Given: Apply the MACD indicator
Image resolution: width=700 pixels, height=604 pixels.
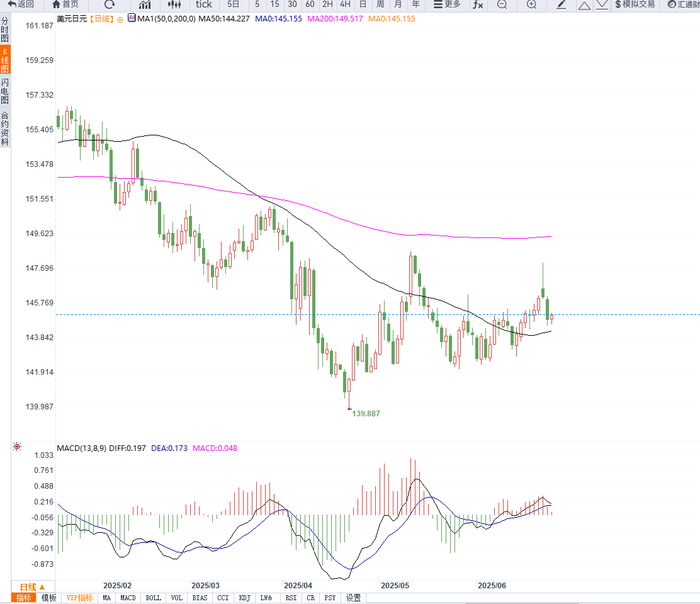Looking at the screenshot, I should click(128, 598).
